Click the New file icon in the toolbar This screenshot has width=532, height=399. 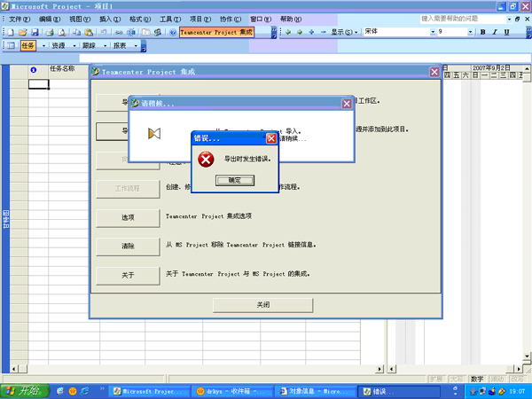pyautogui.click(x=11, y=32)
